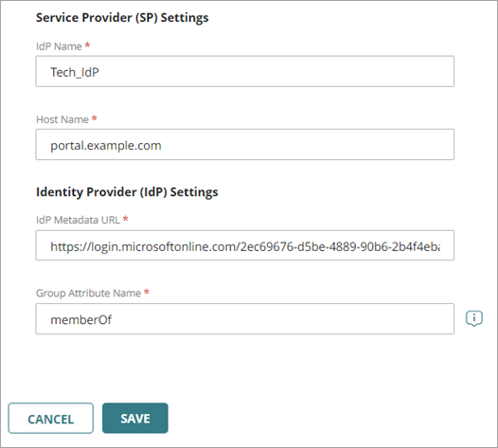Click the Host Name field label
Screen dimensions: 498x448
pyautogui.click(x=62, y=119)
